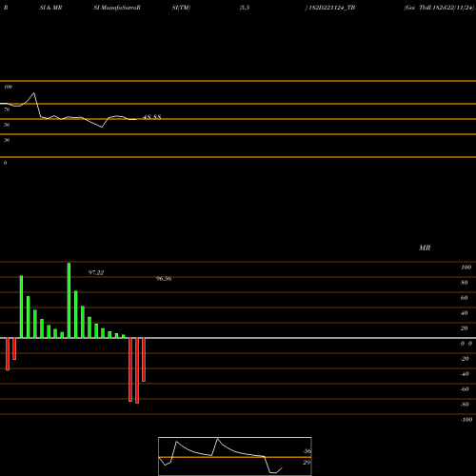
Task: Click the 56 label in mini chart
Action: tap(307, 451)
